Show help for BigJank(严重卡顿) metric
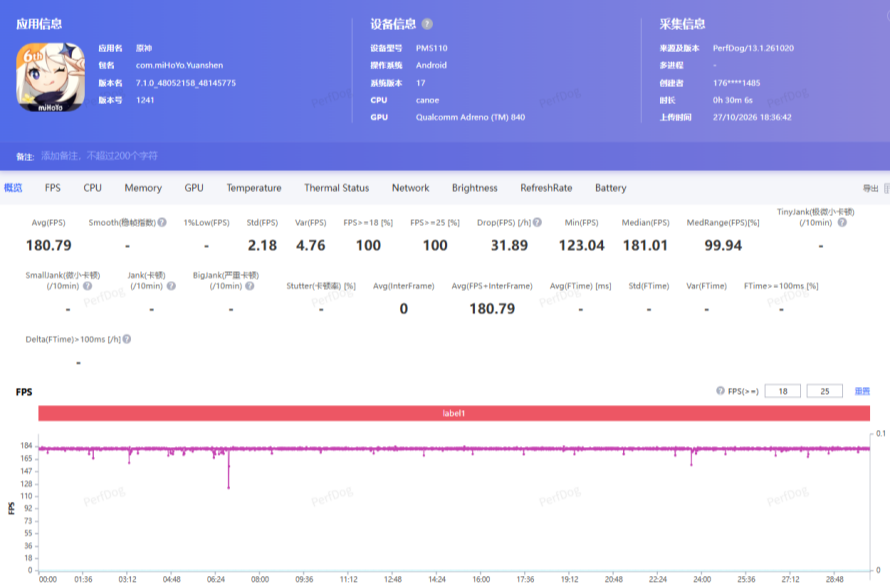890x586 pixels. click(250, 286)
